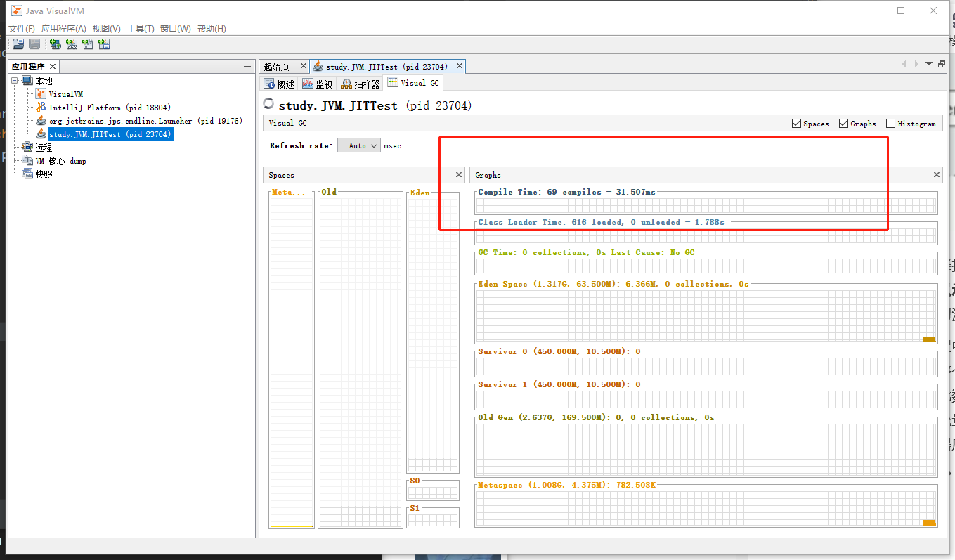Enable the Histogram checkbox
The width and height of the screenshot is (955, 560).
[x=890, y=124]
